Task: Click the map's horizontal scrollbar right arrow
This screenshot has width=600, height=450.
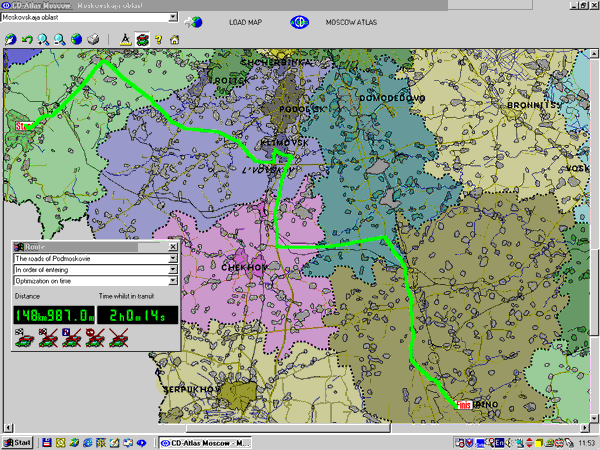Action: click(585, 427)
